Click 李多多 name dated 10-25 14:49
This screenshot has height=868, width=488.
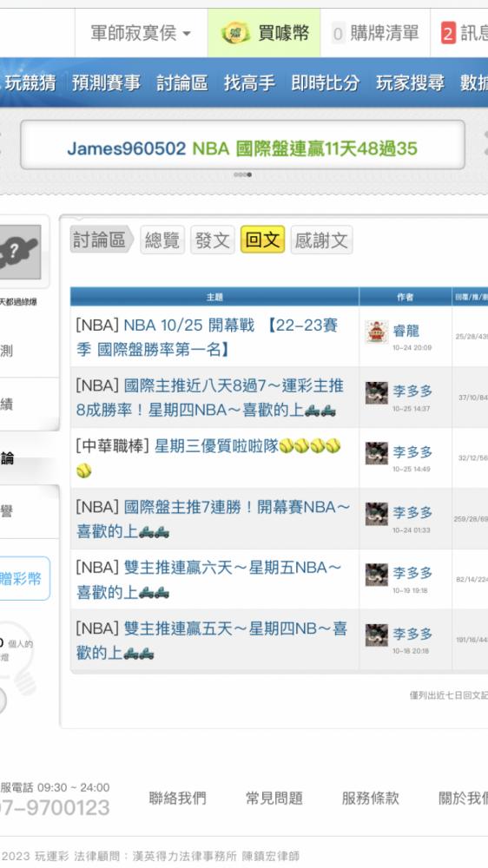coord(412,451)
